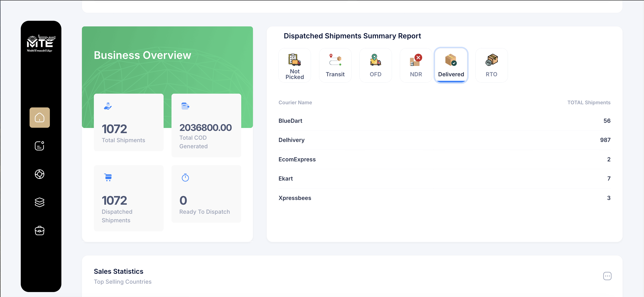Click the EcomExpress count 2
This screenshot has height=297, width=644.
(609, 159)
